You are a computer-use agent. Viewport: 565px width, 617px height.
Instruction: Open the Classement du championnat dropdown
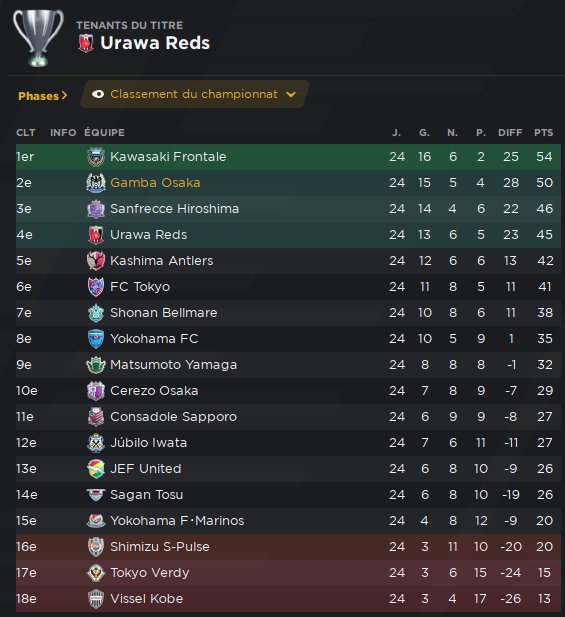click(194, 94)
